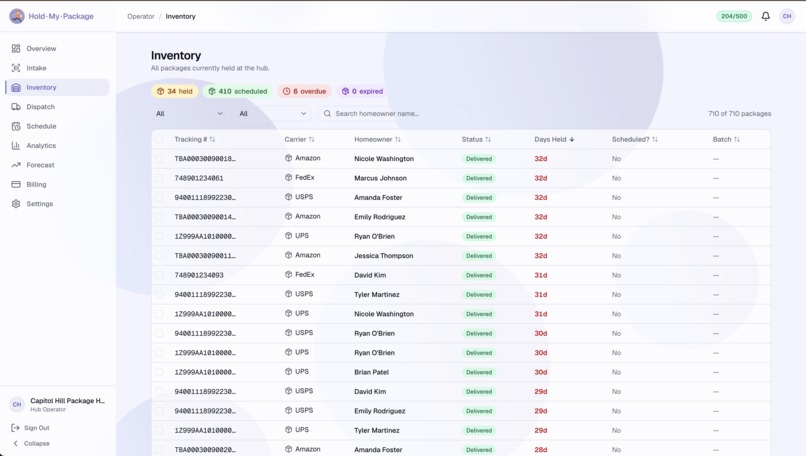806x456 pixels.
Task: Open the Capitol Hill Package Hub profile
Action: pos(58,404)
